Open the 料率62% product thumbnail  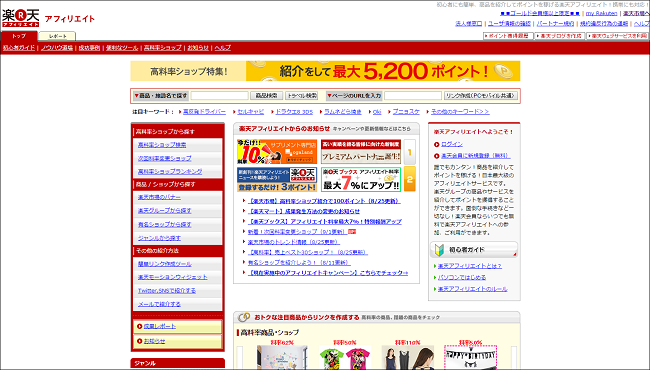click(x=282, y=358)
